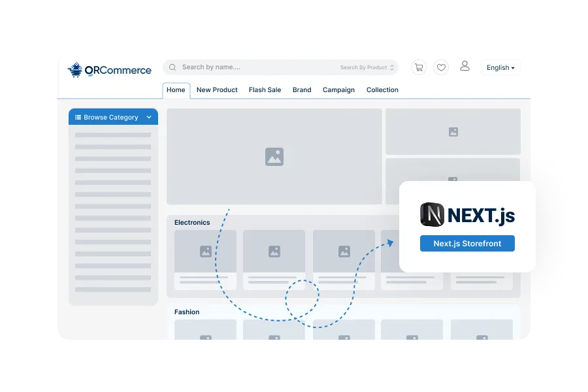Open the user account icon
The image size is (588, 392).
click(465, 66)
